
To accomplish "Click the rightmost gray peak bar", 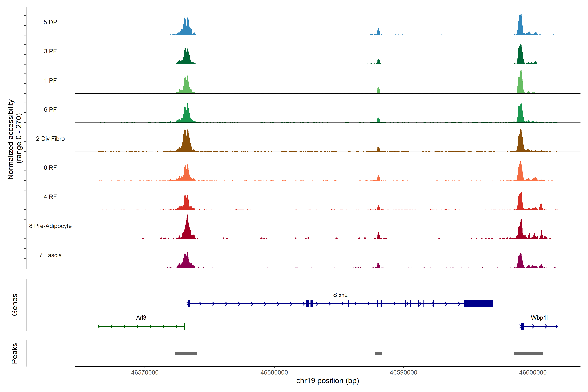I will [529, 353].
